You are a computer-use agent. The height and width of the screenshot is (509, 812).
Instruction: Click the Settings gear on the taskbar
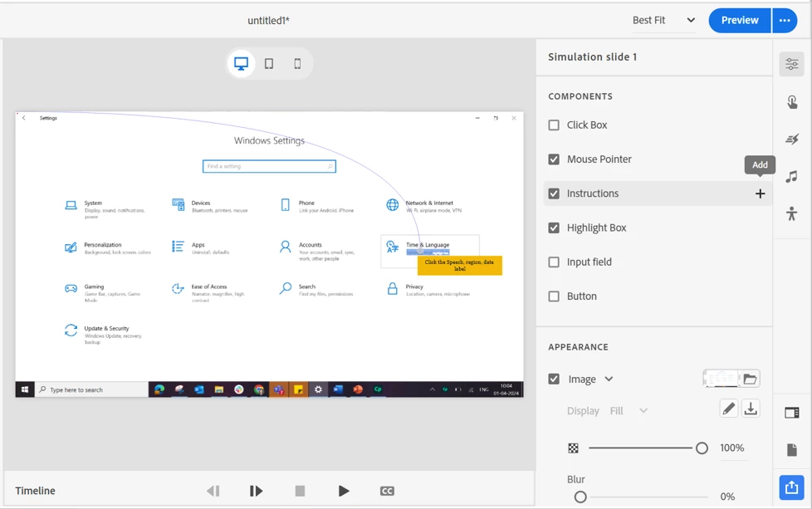pos(318,389)
